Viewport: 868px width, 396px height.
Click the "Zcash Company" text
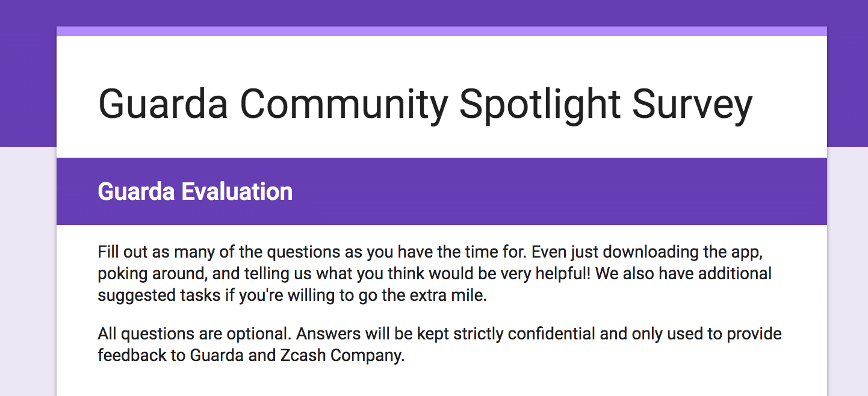click(341, 356)
